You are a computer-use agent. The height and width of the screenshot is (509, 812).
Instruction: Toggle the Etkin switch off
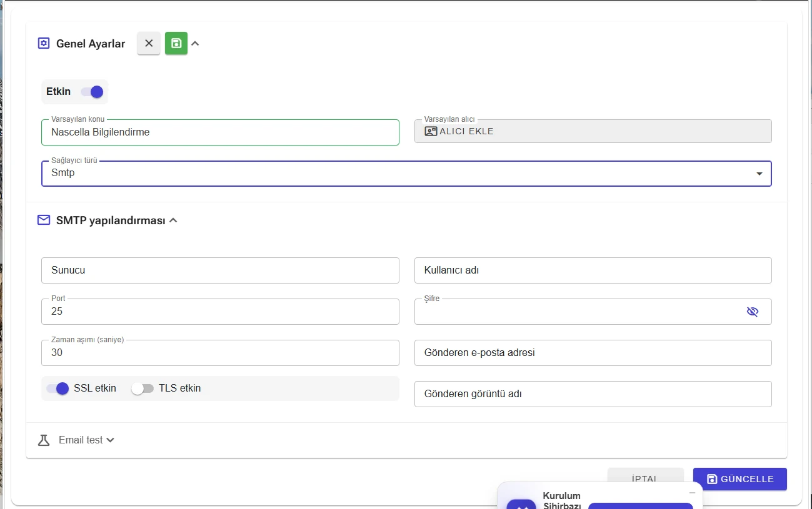point(92,92)
